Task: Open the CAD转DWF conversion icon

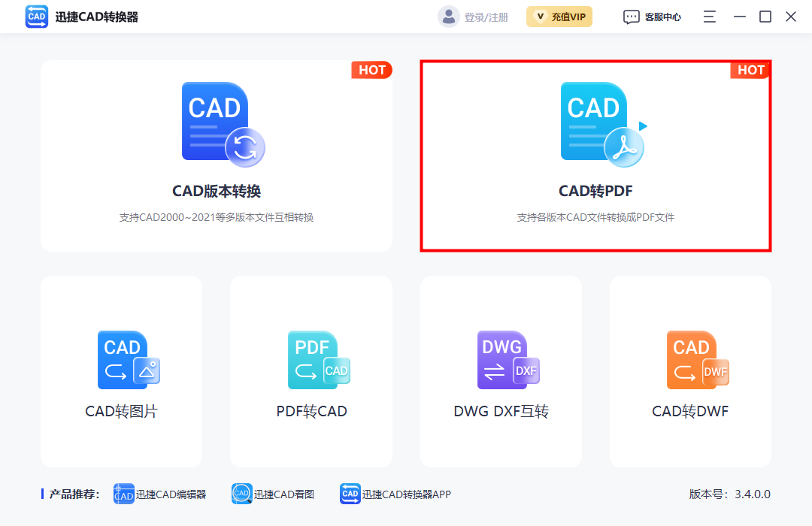Action: pos(698,360)
